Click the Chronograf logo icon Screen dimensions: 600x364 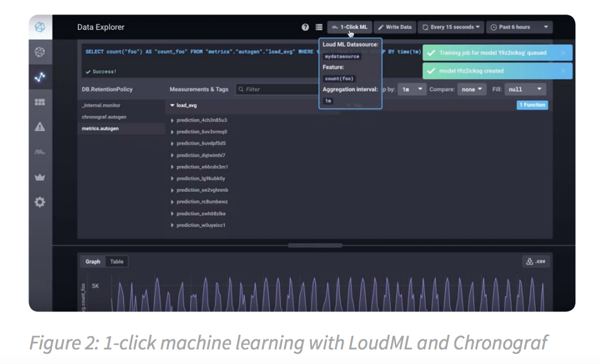40,27
